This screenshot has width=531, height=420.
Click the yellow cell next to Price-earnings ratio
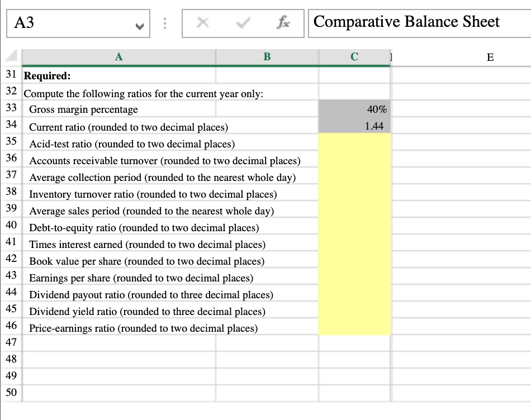coord(354,327)
